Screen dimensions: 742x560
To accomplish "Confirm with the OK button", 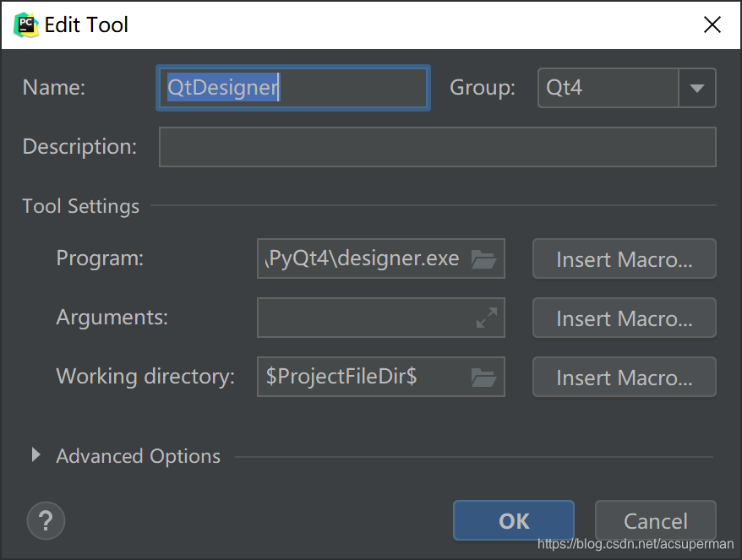I will 513,520.
